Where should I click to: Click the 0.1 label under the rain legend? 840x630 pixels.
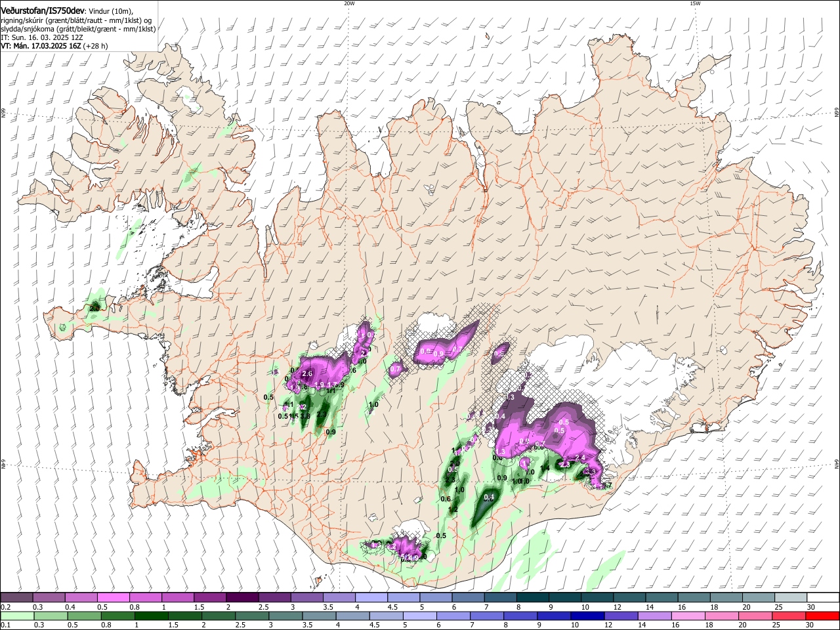point(4,625)
